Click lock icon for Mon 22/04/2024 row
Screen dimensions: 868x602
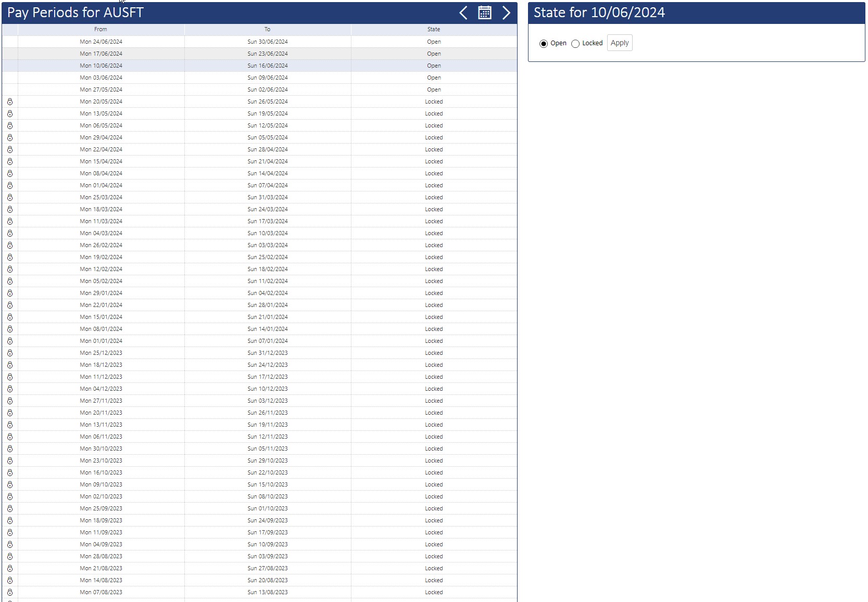[x=10, y=150]
